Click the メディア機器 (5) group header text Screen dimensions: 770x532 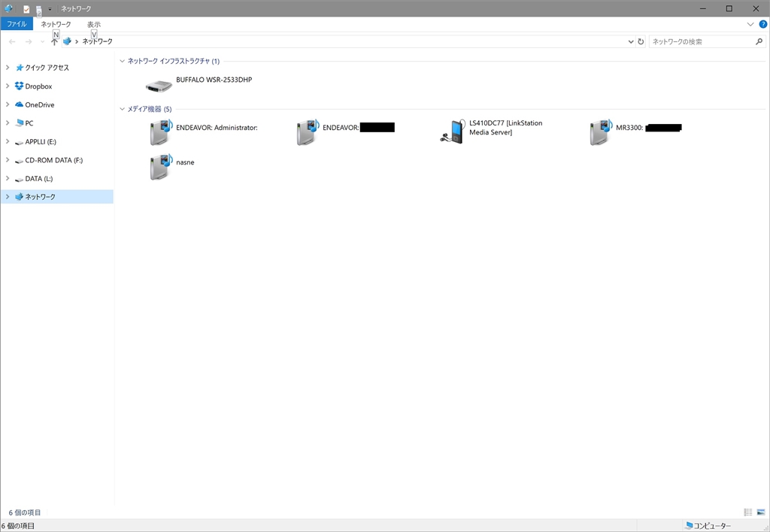tap(150, 109)
